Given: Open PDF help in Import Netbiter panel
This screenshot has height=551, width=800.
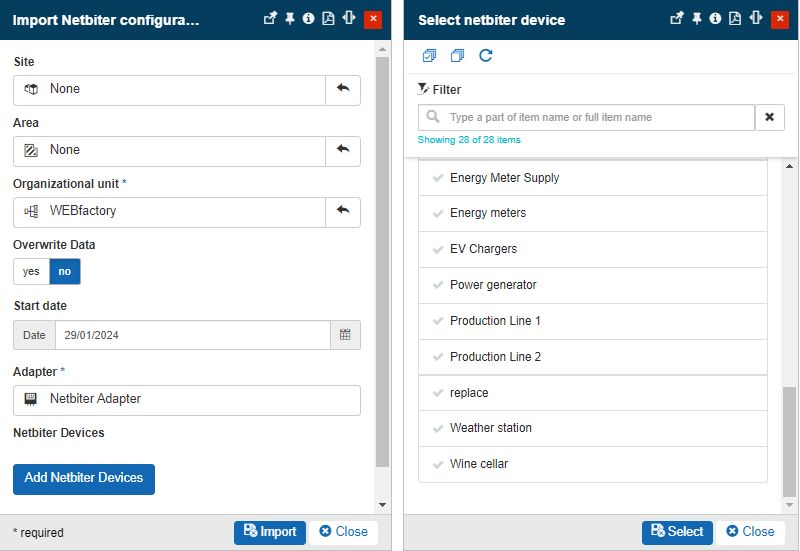Looking at the screenshot, I should coord(328,19).
